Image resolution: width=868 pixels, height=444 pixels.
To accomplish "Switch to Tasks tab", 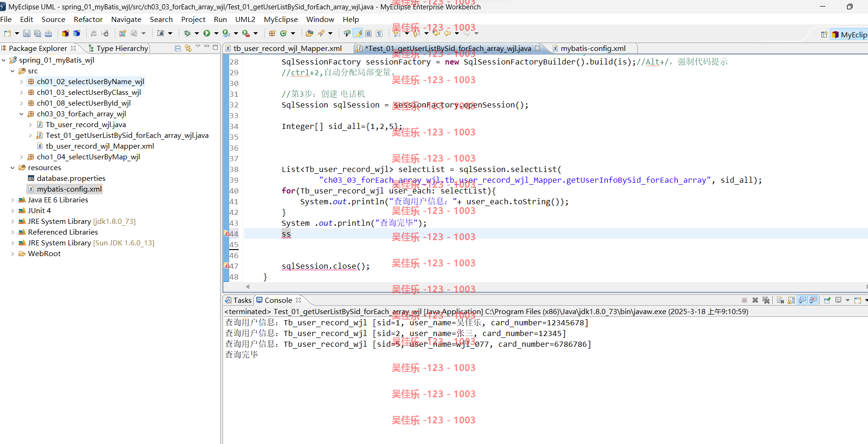I will coord(239,300).
